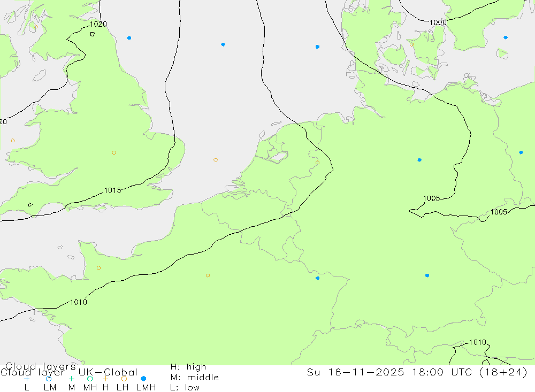
Task: Click the orange circle LH legend symbol
Action: pyautogui.click(x=124, y=379)
